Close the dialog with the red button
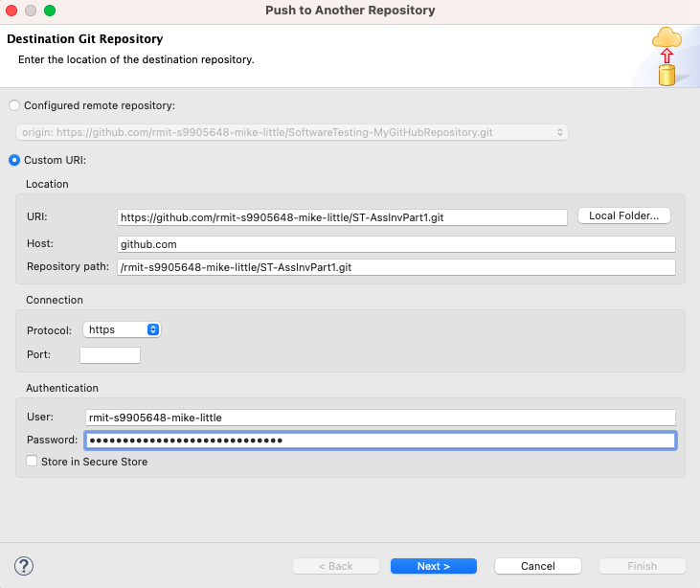700x588 pixels. pos(11,11)
